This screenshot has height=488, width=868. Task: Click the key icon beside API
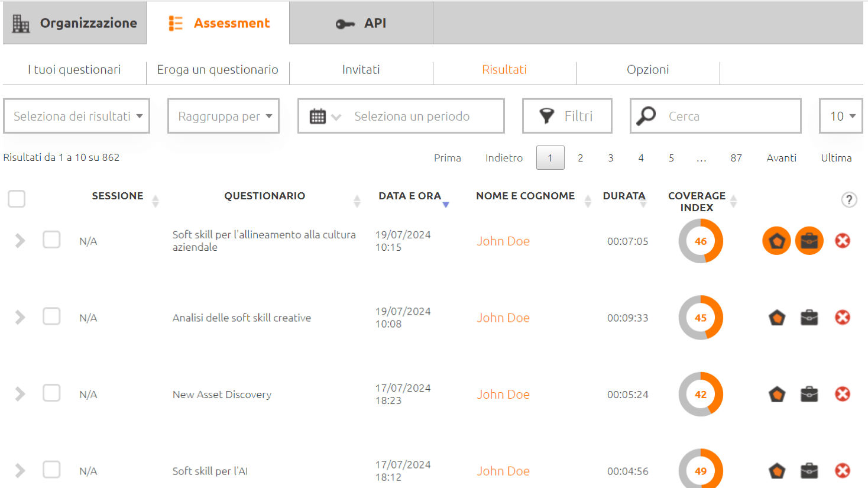(345, 24)
